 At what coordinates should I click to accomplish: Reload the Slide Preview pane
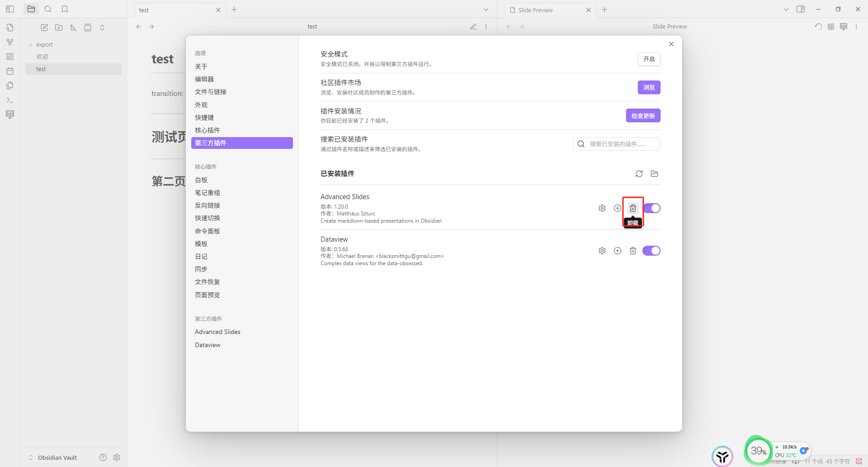tap(817, 26)
